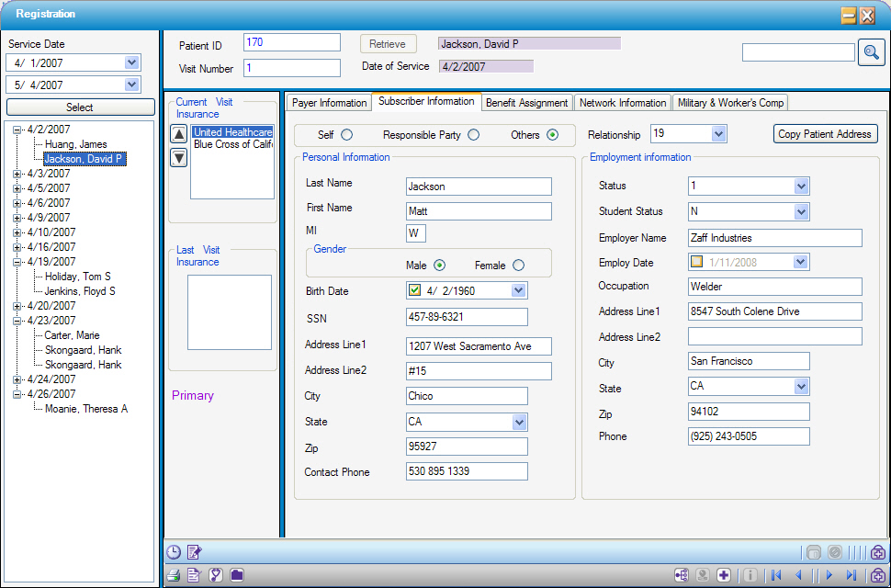Click the search magnifier icon

pos(871,52)
